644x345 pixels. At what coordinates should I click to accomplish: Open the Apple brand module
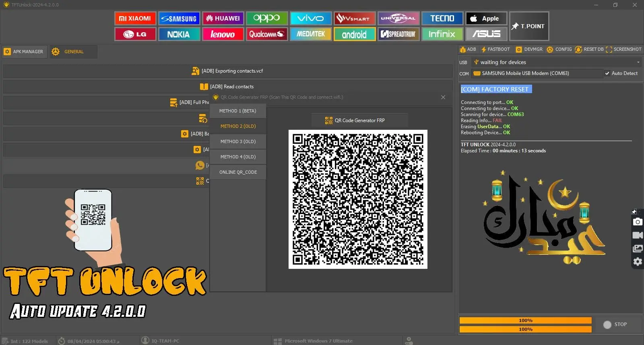click(x=486, y=19)
